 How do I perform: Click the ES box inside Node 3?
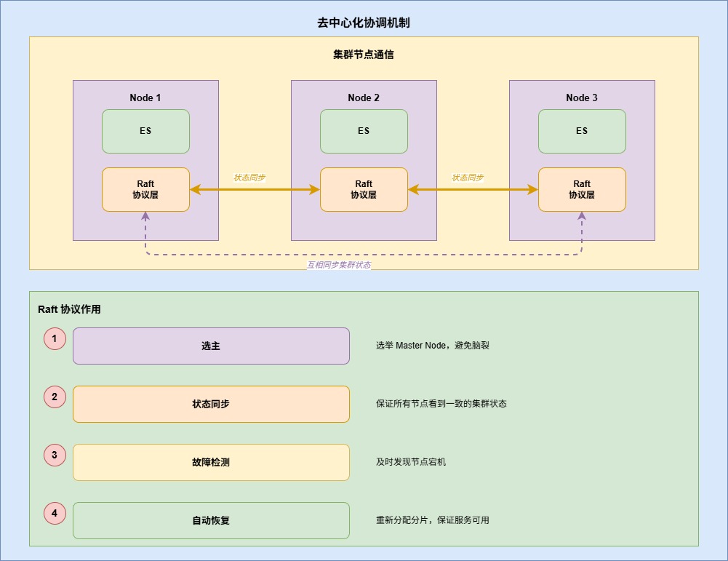(x=583, y=132)
